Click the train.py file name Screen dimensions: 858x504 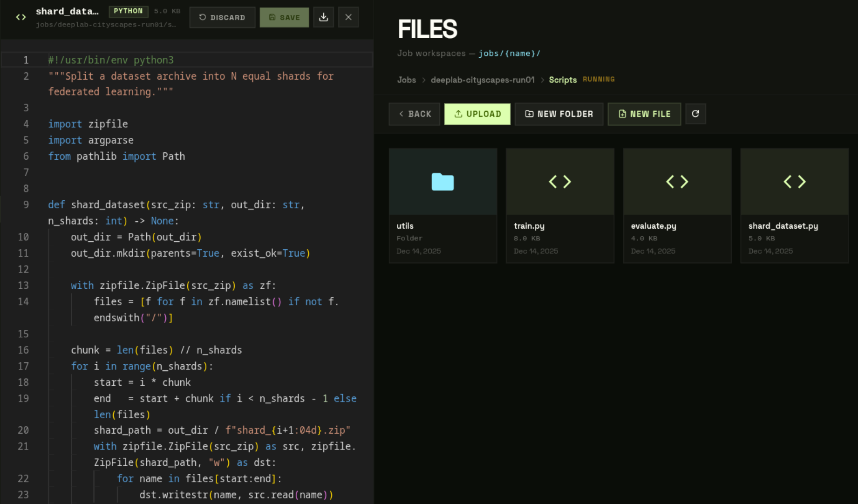pos(529,226)
